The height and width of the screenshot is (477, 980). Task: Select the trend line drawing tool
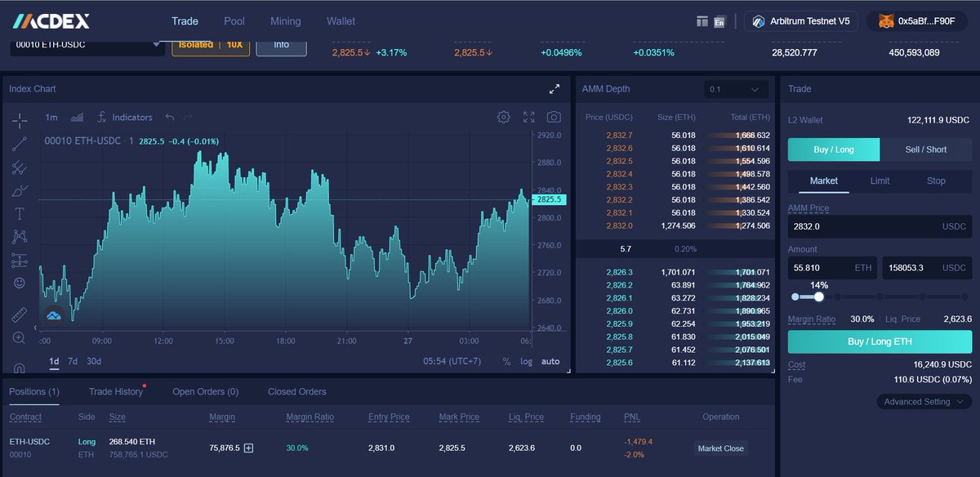click(20, 144)
